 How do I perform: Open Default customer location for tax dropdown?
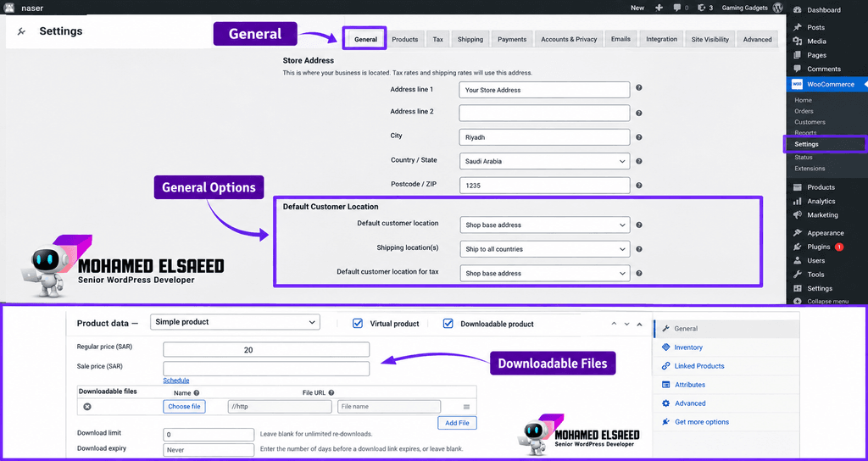[x=545, y=273]
